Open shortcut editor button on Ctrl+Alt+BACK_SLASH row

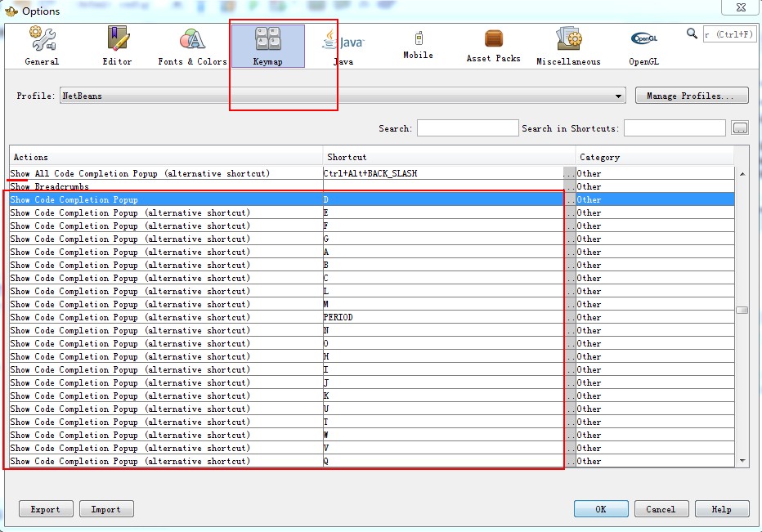tap(569, 173)
